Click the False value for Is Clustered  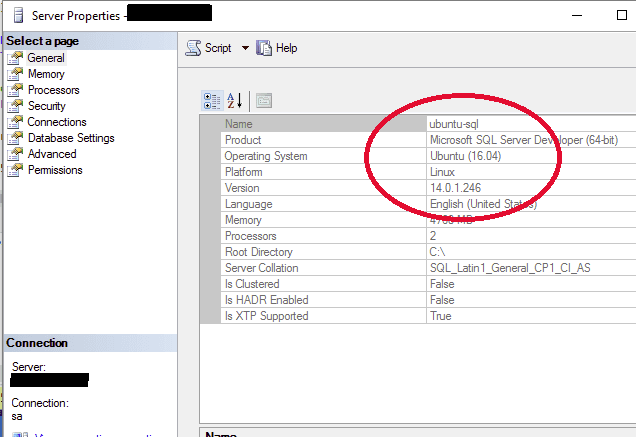[x=442, y=284]
